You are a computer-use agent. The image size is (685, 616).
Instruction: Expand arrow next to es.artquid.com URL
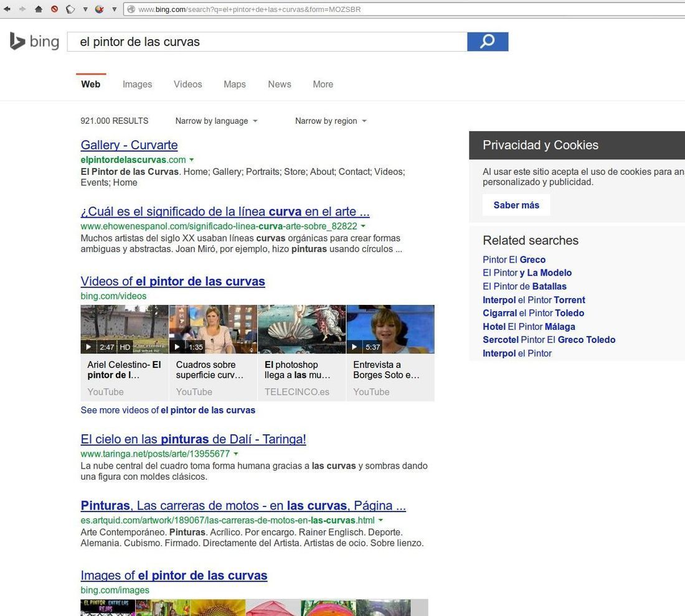click(380, 520)
